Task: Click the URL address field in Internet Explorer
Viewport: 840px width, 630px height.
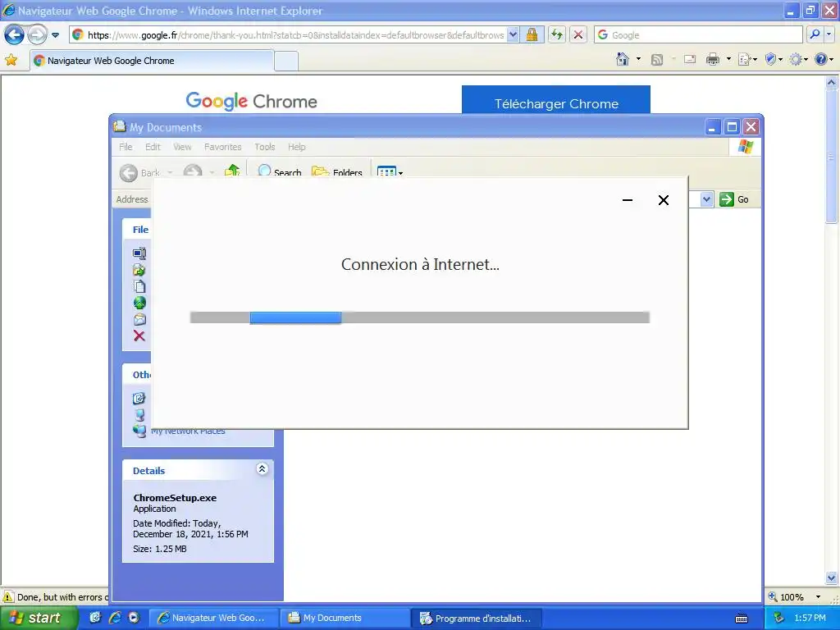Action: [x=294, y=34]
